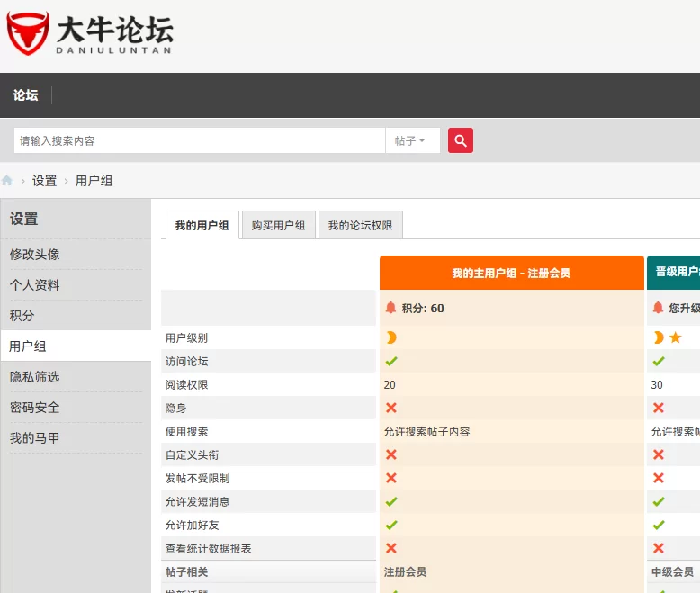
Task: Click 隐身 red cross in 晋级用户组 column
Action: click(x=659, y=408)
